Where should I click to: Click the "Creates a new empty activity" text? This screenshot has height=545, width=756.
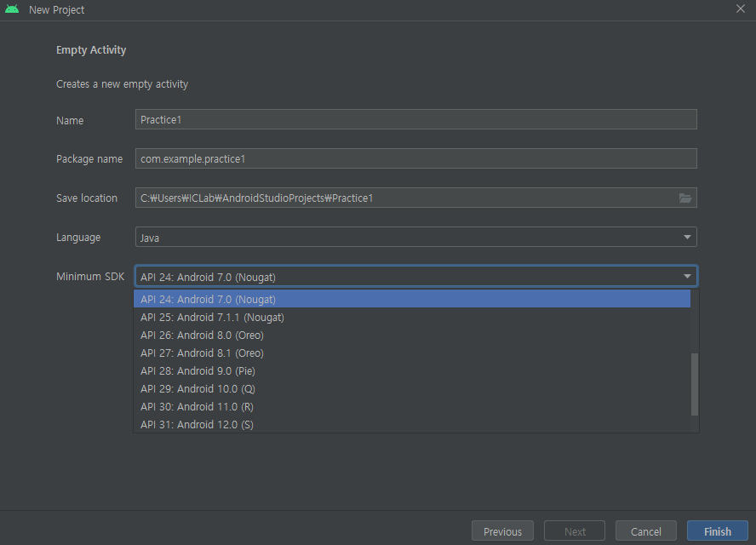point(122,84)
